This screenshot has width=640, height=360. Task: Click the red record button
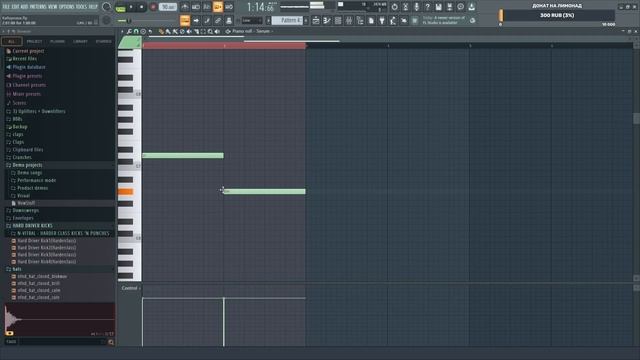click(153, 7)
